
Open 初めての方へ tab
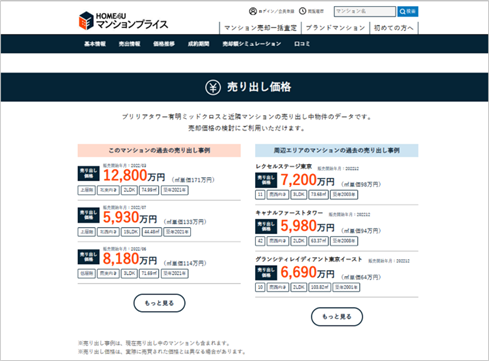coord(394,28)
